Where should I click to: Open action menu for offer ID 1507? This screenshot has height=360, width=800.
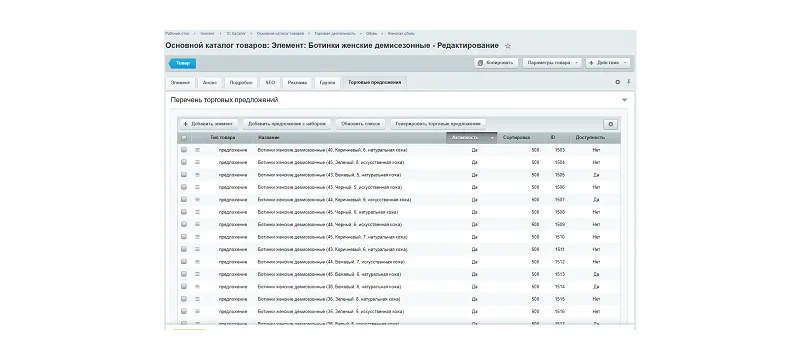click(x=197, y=199)
